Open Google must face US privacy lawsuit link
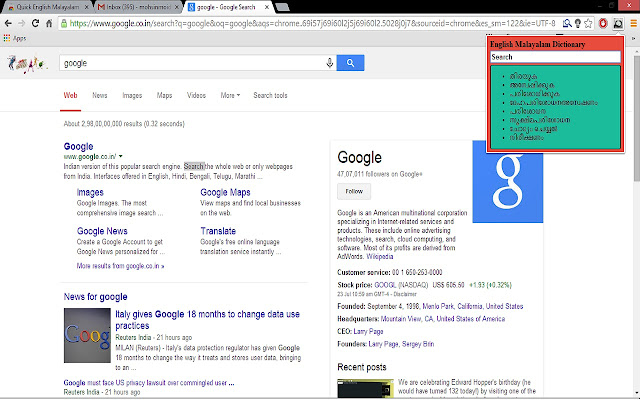This screenshot has width=640, height=400. click(149, 382)
